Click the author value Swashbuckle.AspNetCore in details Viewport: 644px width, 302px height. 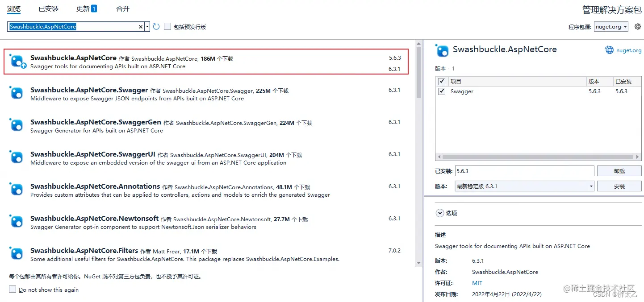(x=505, y=272)
